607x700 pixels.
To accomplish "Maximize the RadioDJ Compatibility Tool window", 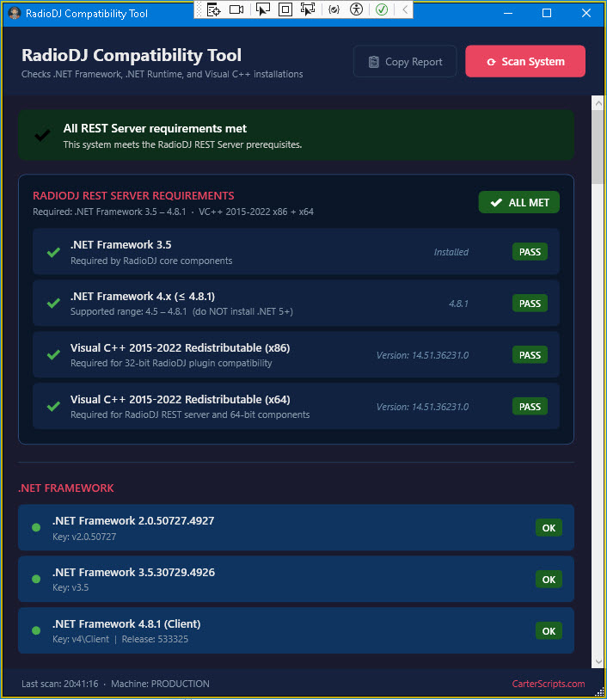I will tap(547, 13).
